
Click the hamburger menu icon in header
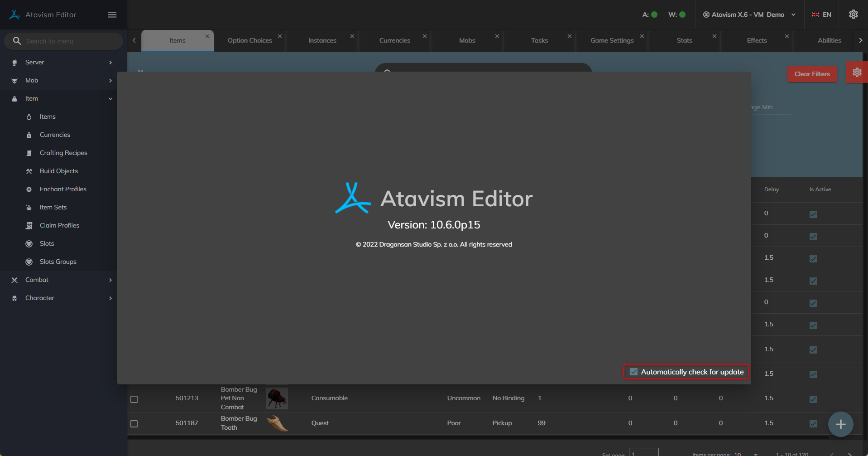tap(112, 15)
